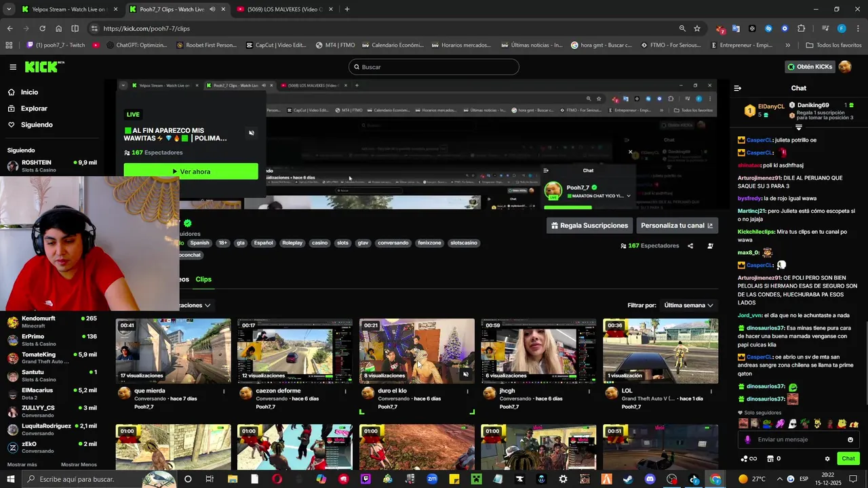Click Steam icon in taskbar
Screen dimensions: 868x488
[x=628, y=479]
